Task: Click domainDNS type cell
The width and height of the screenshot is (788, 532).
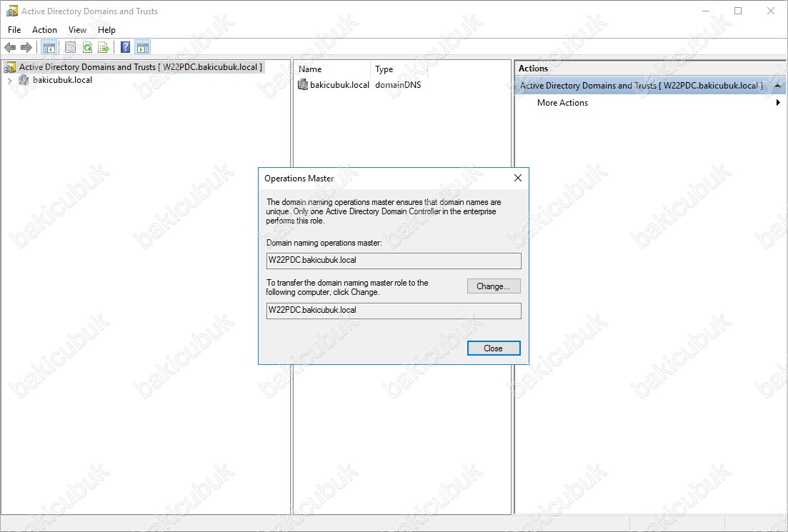Action: coord(398,84)
